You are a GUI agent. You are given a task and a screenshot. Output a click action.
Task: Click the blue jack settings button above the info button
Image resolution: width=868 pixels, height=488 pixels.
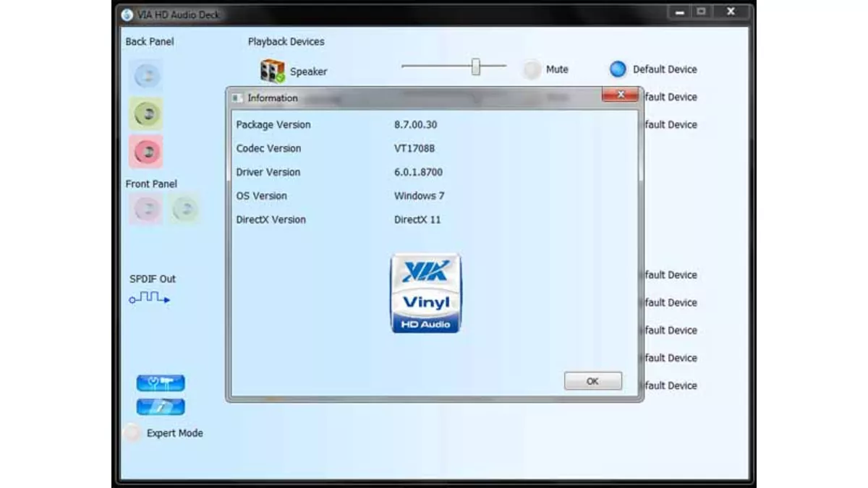point(160,382)
